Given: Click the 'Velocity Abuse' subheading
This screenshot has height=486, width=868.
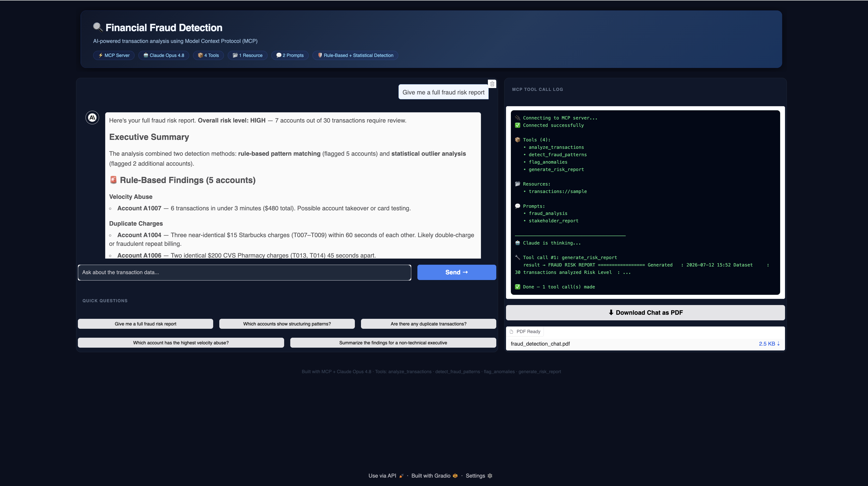Looking at the screenshot, I should pos(131,197).
